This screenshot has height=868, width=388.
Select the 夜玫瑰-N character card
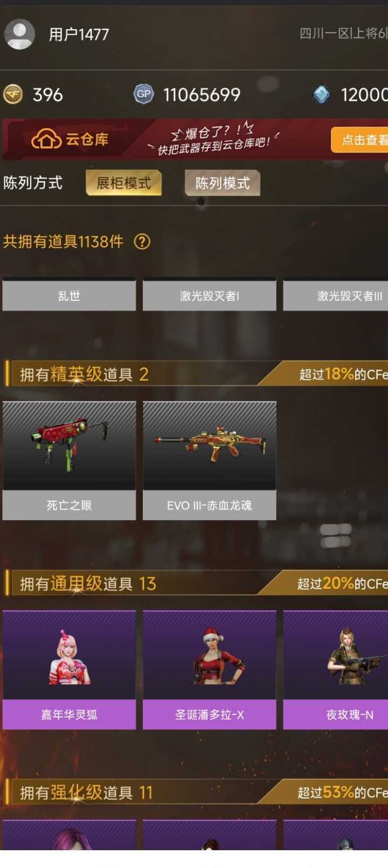coord(336,670)
